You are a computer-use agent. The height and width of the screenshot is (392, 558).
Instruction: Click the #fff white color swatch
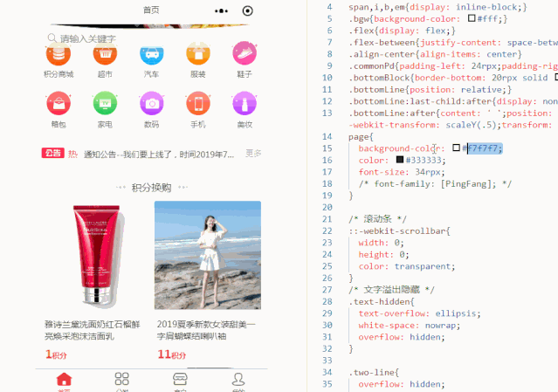click(x=472, y=18)
